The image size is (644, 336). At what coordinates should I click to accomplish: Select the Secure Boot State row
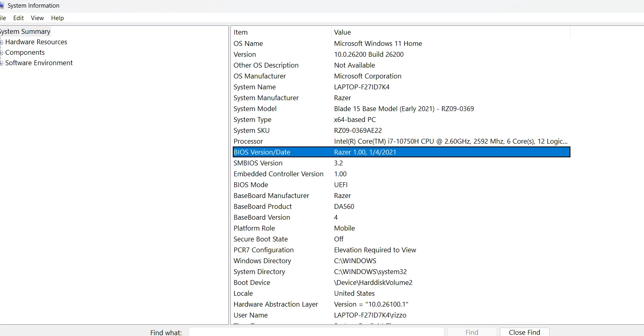point(401,239)
